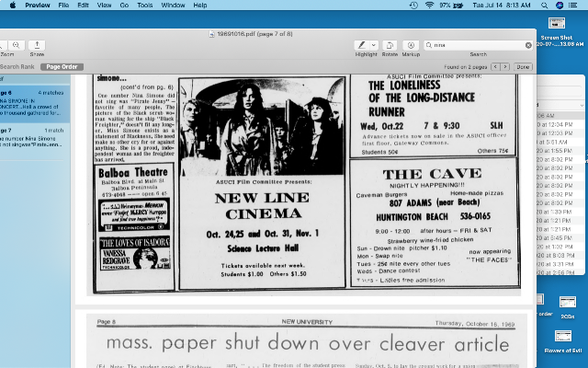Sort results by Search Rank
Screen dimensions: 588x368
coord(17,67)
